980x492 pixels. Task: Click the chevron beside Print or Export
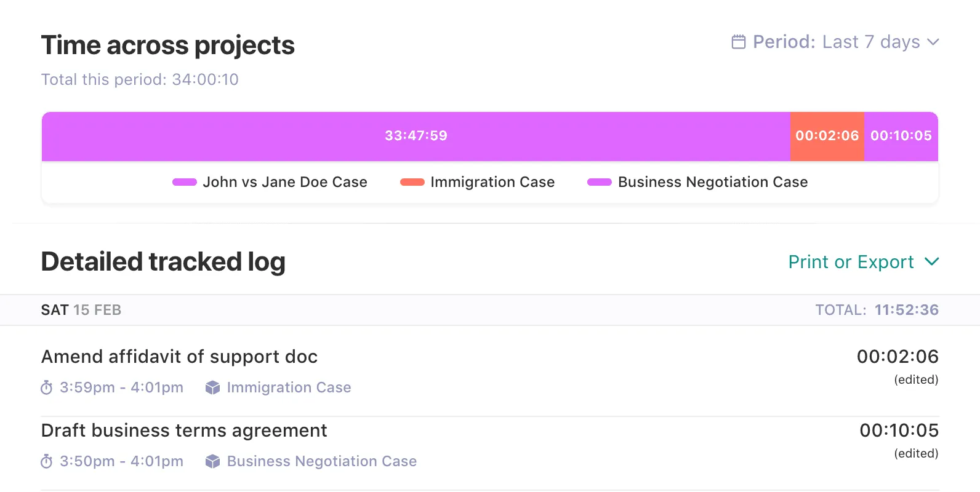931,262
